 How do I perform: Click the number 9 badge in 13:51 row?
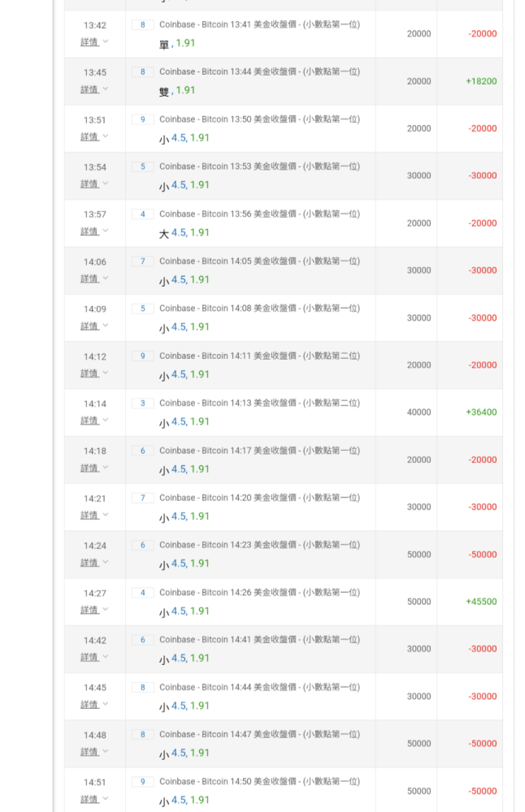[142, 119]
